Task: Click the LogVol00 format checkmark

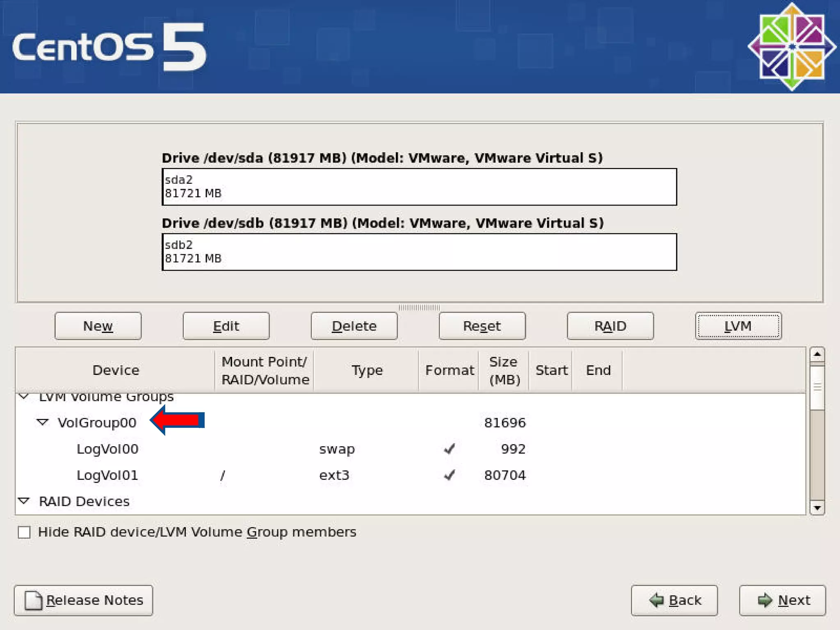Action: (x=450, y=449)
